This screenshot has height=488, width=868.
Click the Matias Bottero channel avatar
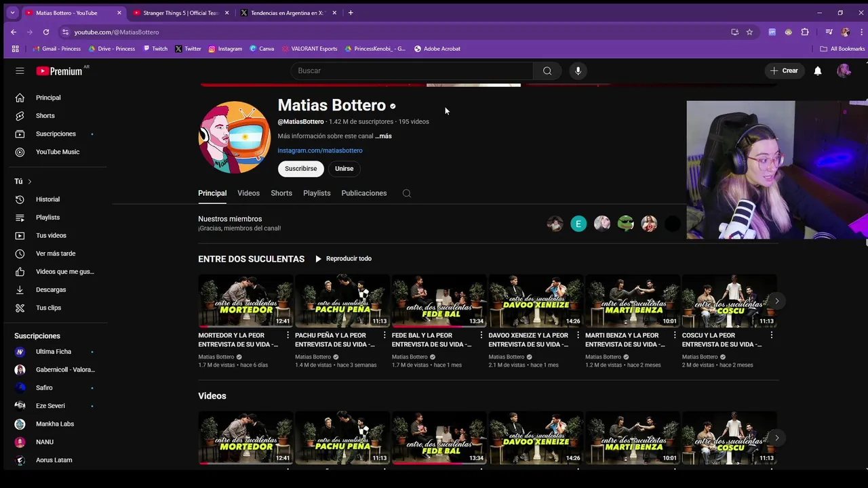pyautogui.click(x=234, y=138)
